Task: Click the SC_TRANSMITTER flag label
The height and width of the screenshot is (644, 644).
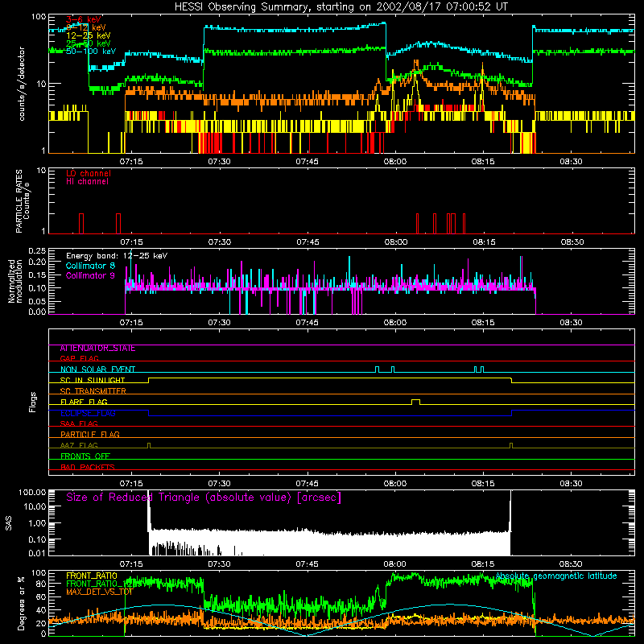Action: 93,390
